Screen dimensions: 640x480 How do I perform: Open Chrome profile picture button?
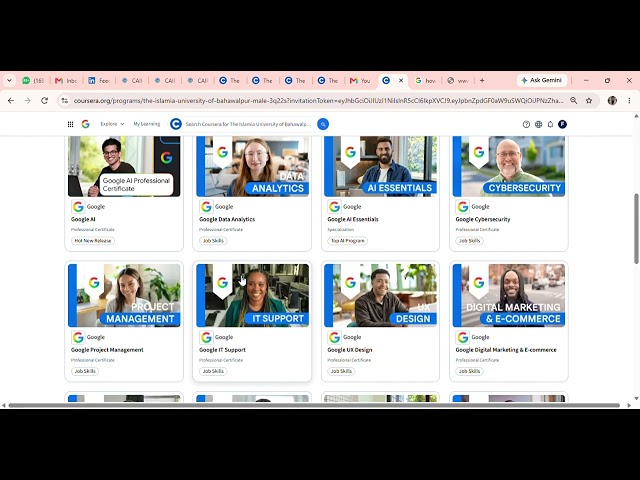(612, 100)
